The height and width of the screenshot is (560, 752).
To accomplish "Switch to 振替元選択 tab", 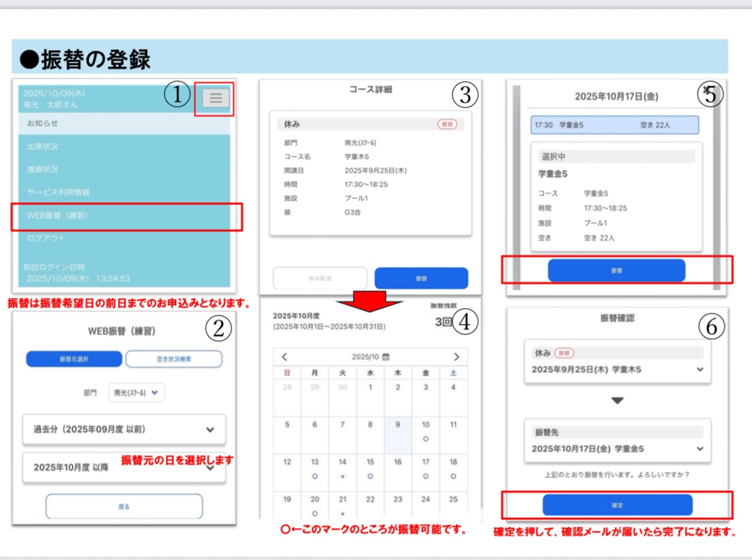I will pyautogui.click(x=74, y=359).
